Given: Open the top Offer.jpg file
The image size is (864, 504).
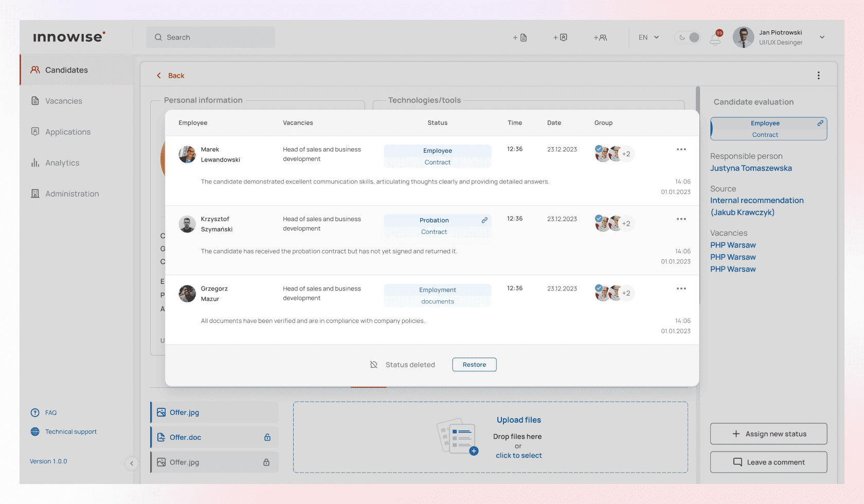Looking at the screenshot, I should coord(214,412).
